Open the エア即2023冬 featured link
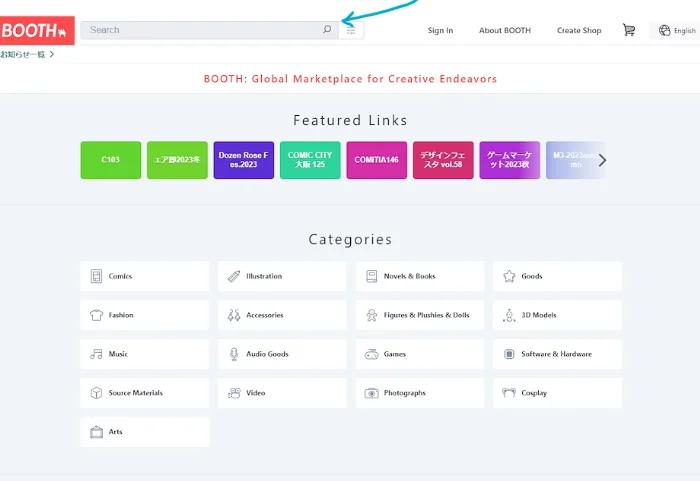Viewport: 700px width, 481px height. point(177,160)
